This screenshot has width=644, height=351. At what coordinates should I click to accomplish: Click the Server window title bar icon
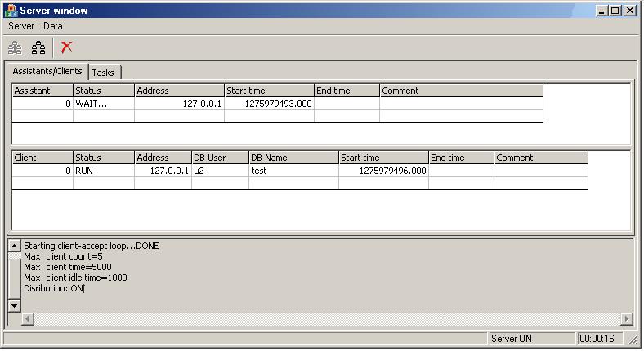click(10, 11)
